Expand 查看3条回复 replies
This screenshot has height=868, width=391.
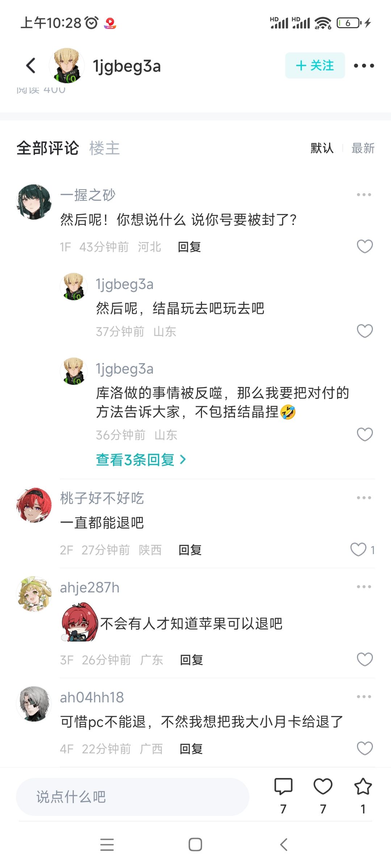pos(141,460)
